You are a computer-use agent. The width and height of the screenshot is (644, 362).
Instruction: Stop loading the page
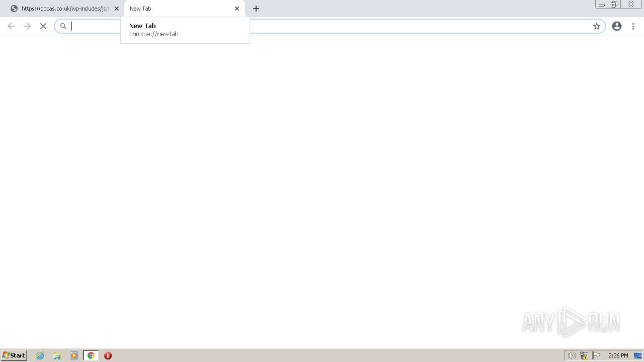(x=43, y=26)
